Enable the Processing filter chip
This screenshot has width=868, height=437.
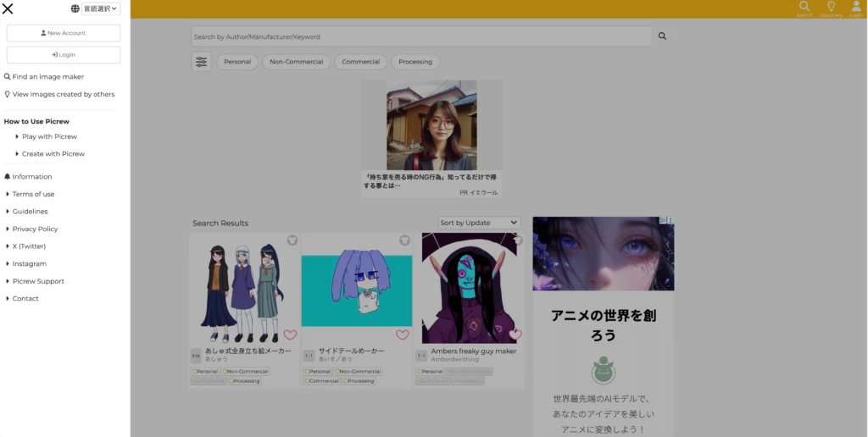(415, 62)
